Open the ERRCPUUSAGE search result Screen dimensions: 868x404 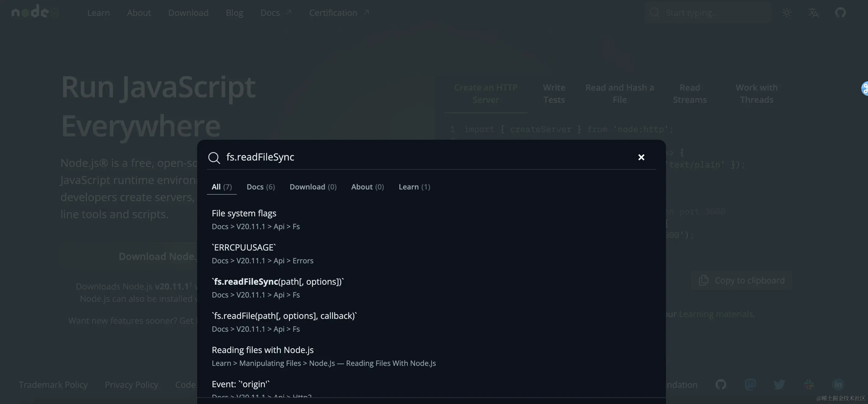click(431, 254)
